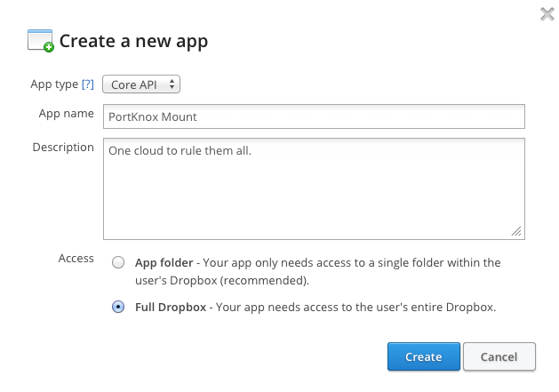Click the Cancel button

pyautogui.click(x=499, y=356)
